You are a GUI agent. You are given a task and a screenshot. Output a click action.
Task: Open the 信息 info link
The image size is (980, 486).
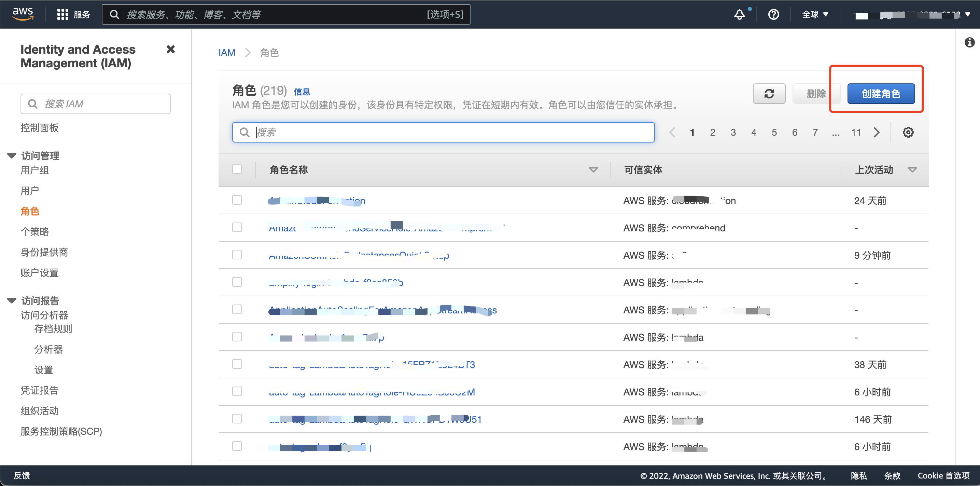coord(302,92)
